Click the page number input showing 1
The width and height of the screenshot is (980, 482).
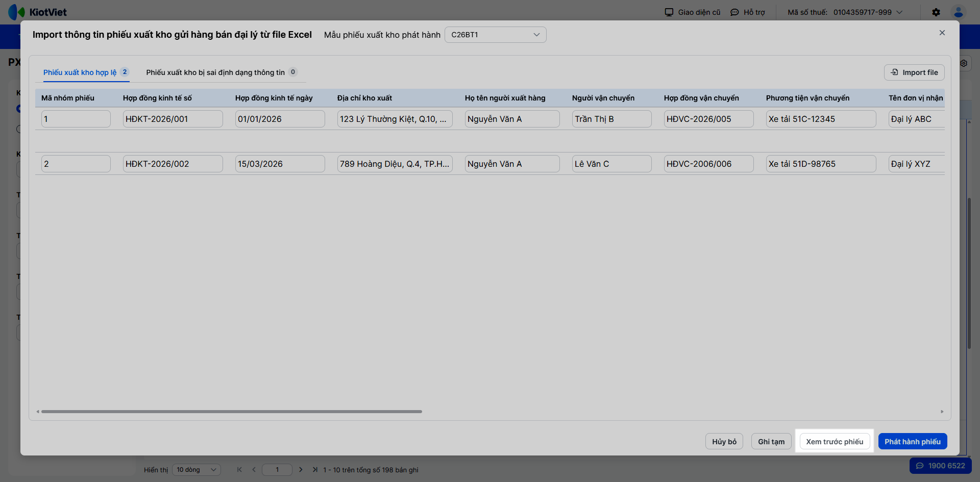pyautogui.click(x=277, y=470)
